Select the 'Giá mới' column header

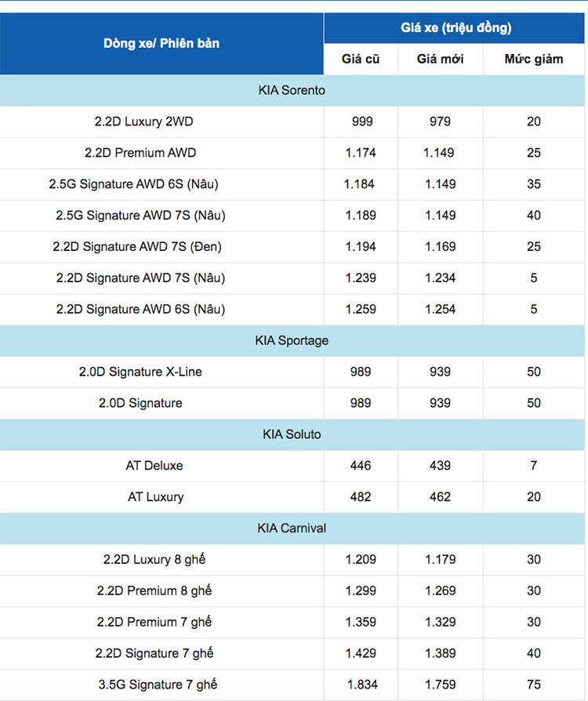440,59
